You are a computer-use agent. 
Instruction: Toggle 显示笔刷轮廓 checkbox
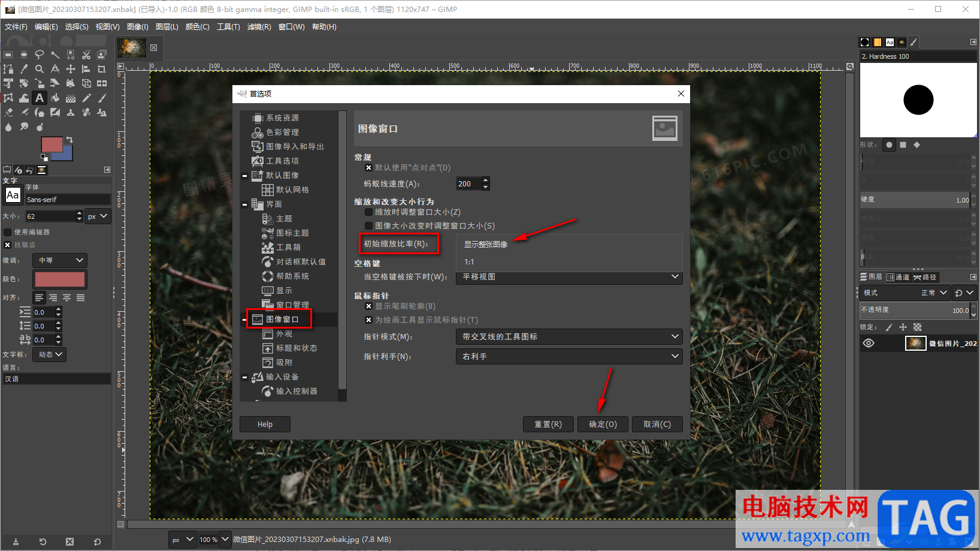pyautogui.click(x=368, y=306)
